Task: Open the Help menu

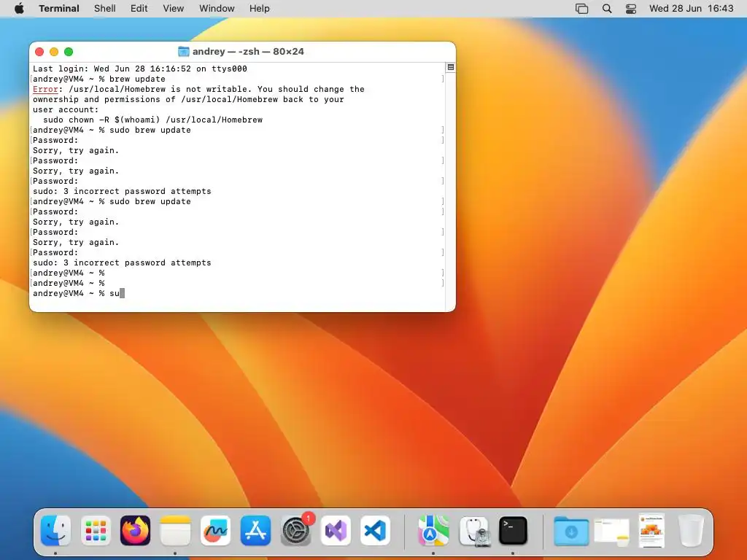Action: tap(260, 9)
